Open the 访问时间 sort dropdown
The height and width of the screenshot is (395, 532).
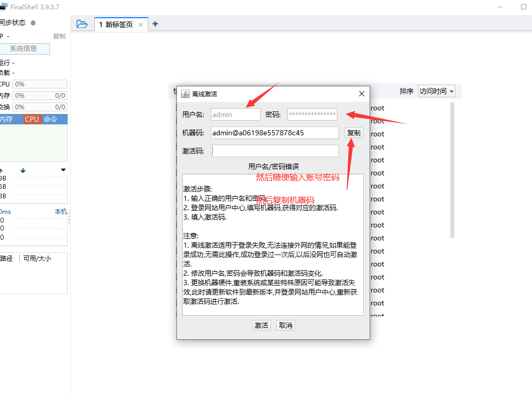pyautogui.click(x=436, y=91)
